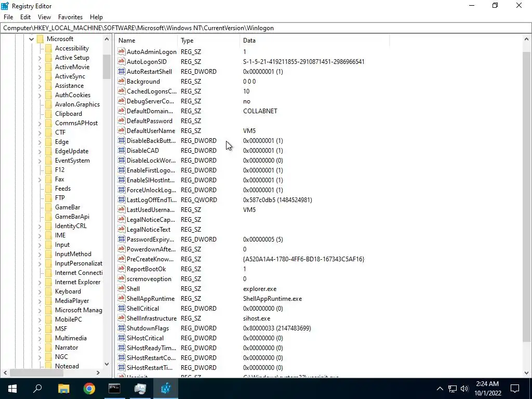This screenshot has height=399, width=532.
Task: Select the DefaultDomainName value row
Action: click(x=150, y=111)
